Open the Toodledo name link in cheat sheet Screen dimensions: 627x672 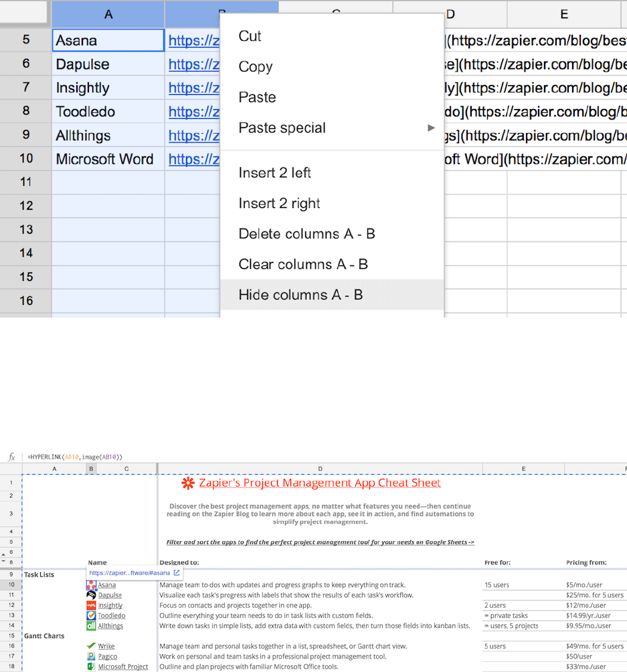[112, 615]
